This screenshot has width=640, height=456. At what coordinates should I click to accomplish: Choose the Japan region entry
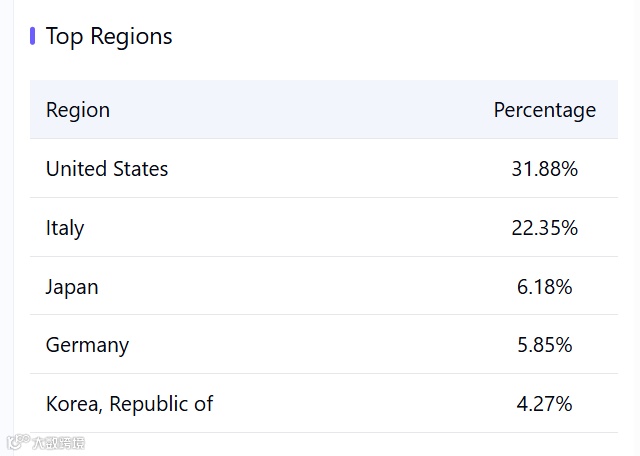pyautogui.click(x=72, y=287)
